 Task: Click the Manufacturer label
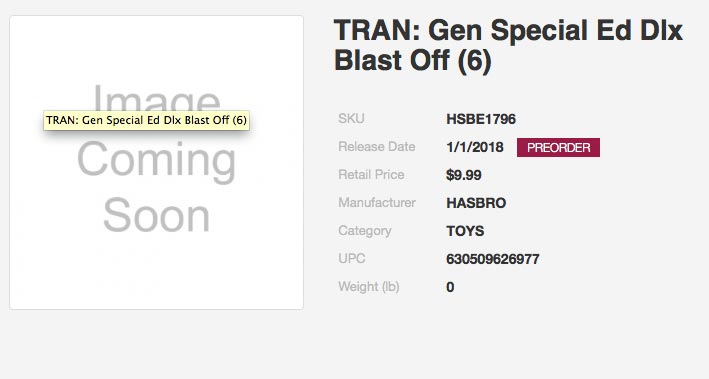(x=377, y=203)
